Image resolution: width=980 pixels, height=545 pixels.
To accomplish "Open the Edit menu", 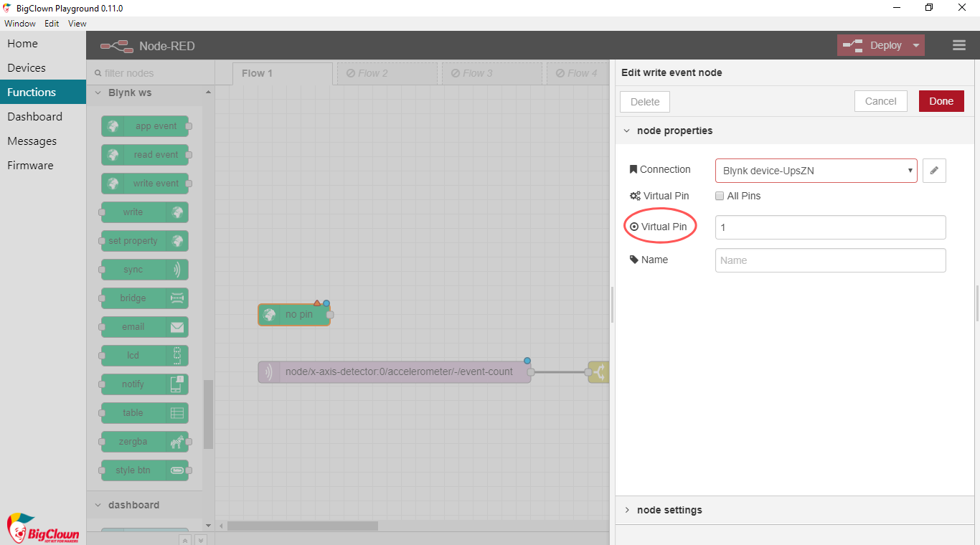I will [x=52, y=24].
